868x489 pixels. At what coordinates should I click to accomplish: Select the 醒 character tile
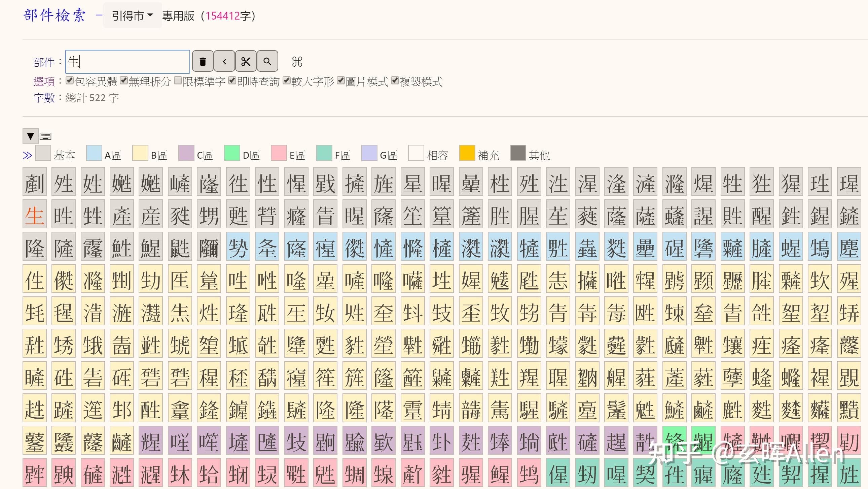762,214
